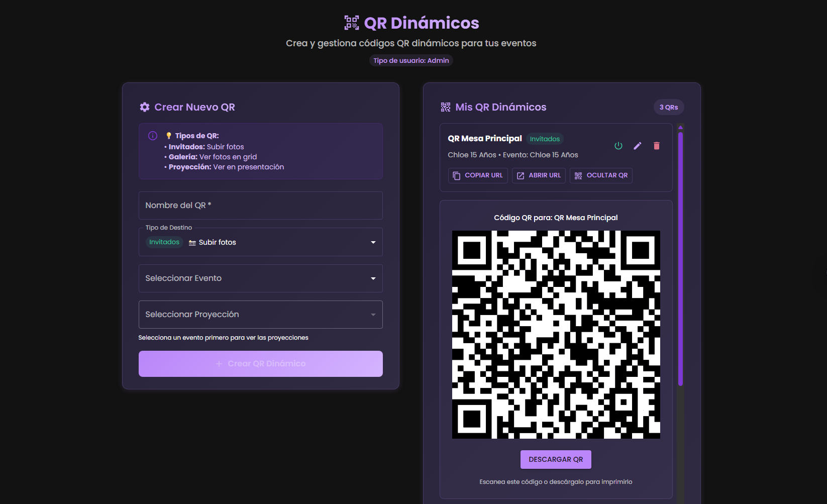This screenshot has height=504, width=827.
Task: Click the camera icon beside Subir fotos
Action: pyautogui.click(x=192, y=243)
